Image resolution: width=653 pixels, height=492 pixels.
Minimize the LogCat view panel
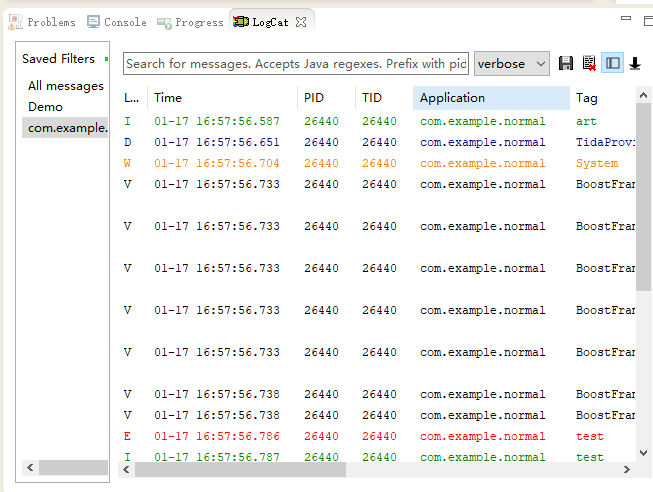[626, 18]
